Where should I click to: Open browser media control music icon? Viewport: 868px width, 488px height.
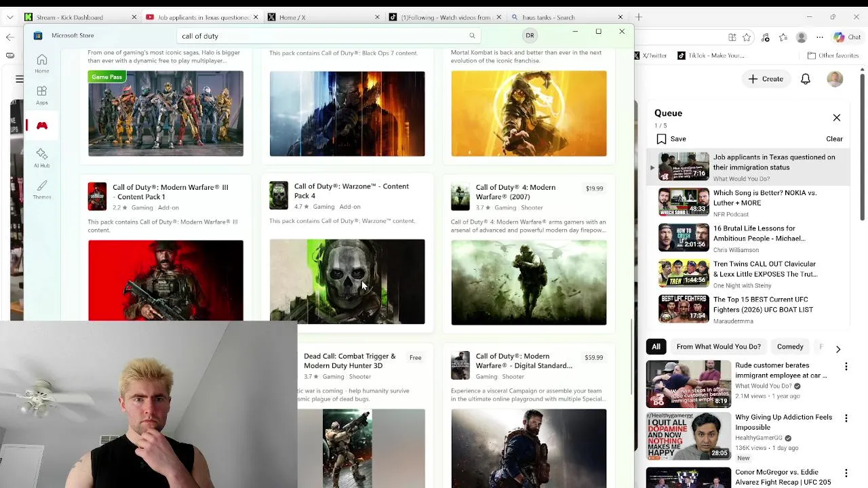(x=766, y=37)
